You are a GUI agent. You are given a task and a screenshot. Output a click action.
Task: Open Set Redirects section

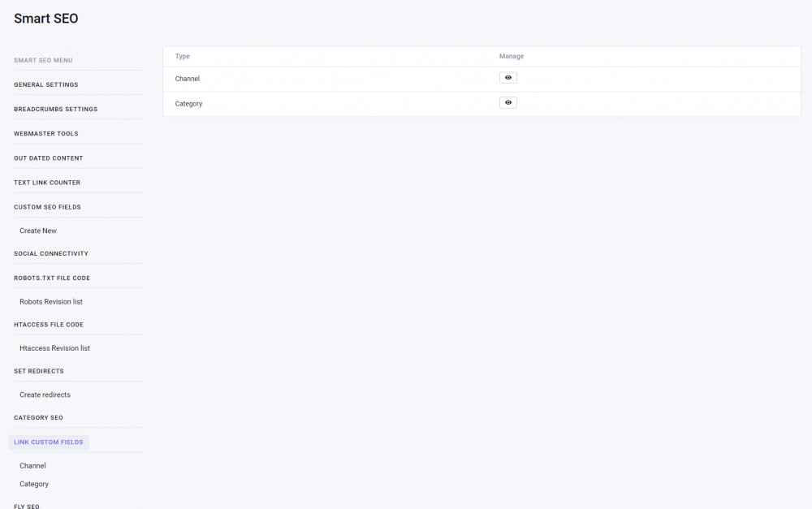pyautogui.click(x=39, y=371)
